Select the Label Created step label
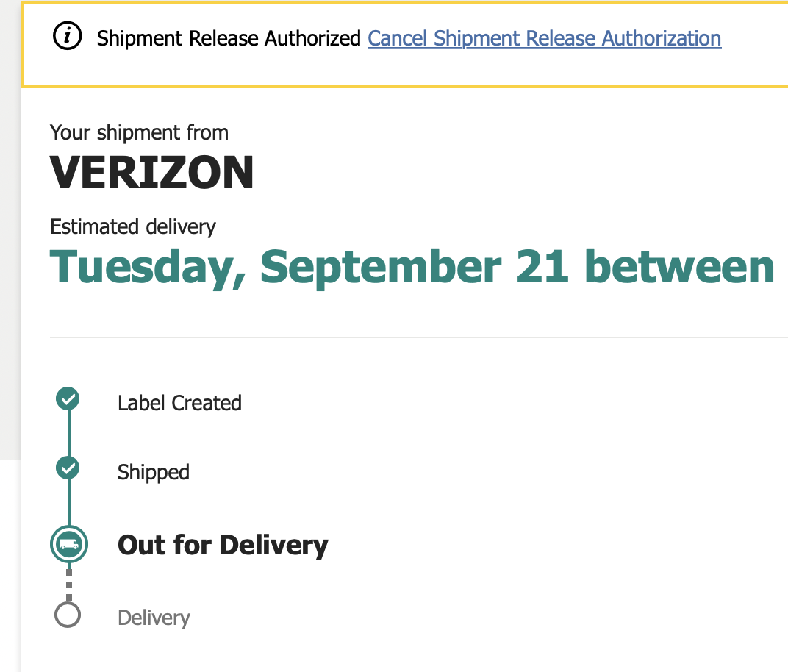Viewport: 788px width, 672px height. (x=179, y=403)
